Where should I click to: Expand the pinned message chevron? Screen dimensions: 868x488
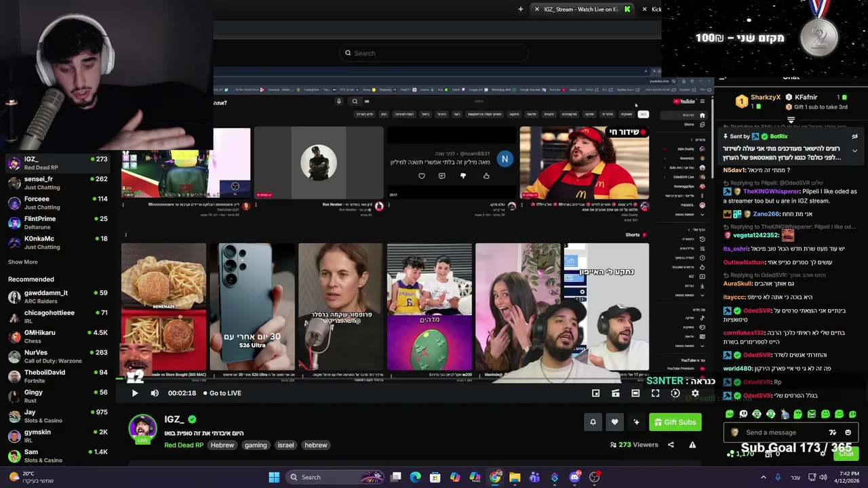point(854,150)
